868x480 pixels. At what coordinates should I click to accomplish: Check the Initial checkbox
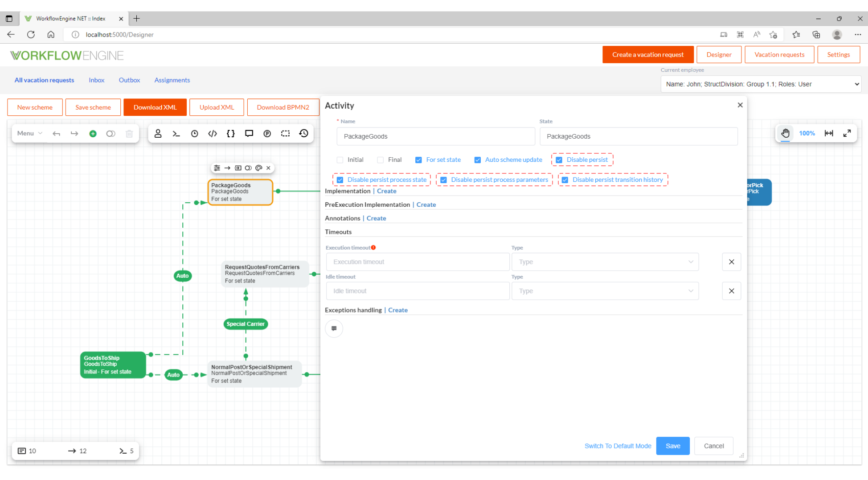(x=340, y=160)
